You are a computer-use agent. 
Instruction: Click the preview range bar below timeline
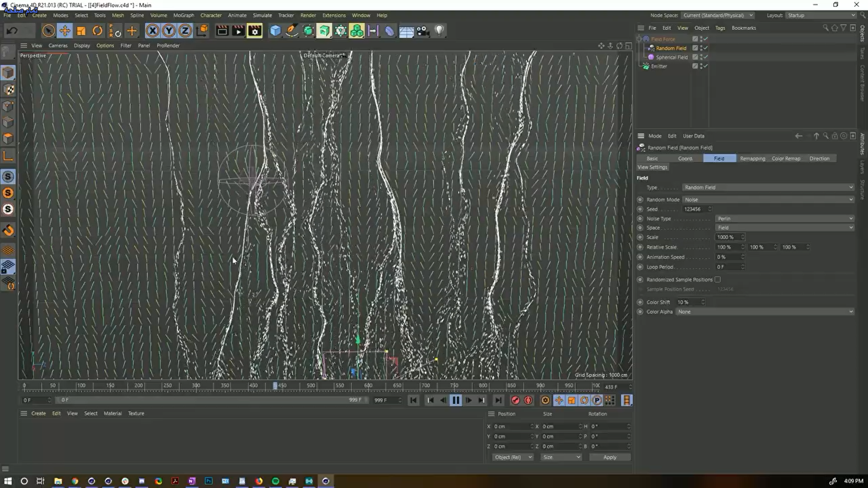coord(211,400)
